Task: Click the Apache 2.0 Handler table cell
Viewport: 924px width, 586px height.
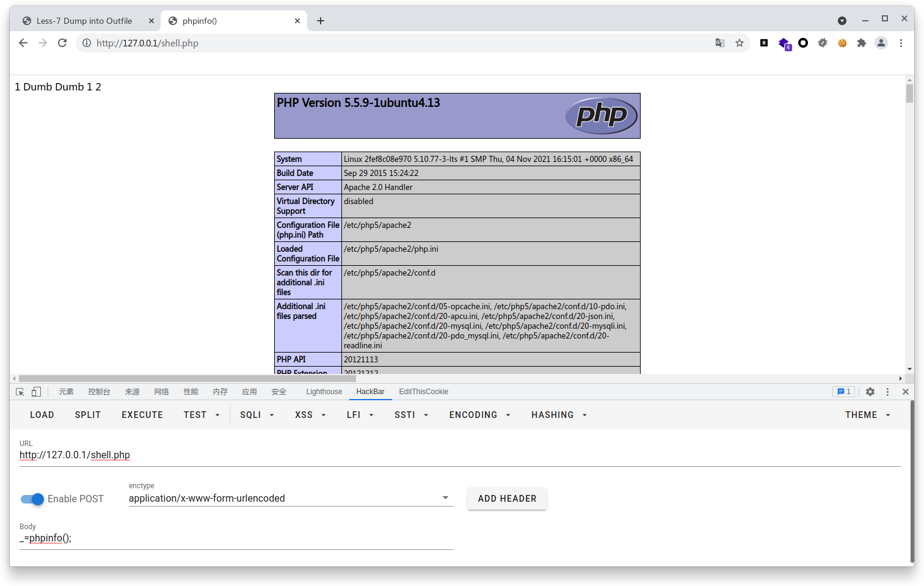Action: click(490, 187)
